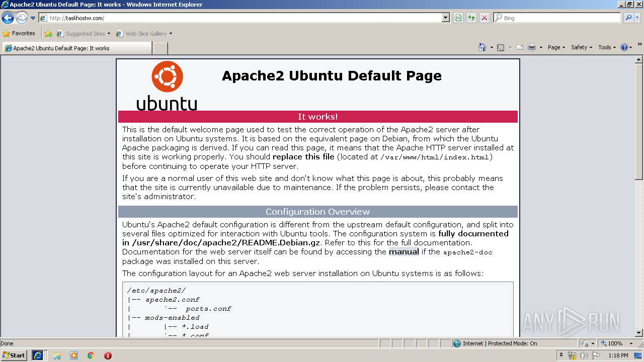Click the 'apache2.conf' tree line

click(x=172, y=300)
